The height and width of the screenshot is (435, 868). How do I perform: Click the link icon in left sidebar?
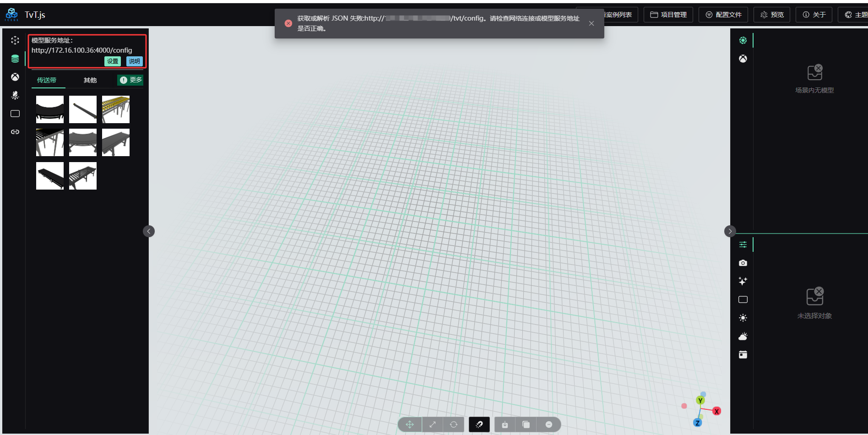pos(15,132)
